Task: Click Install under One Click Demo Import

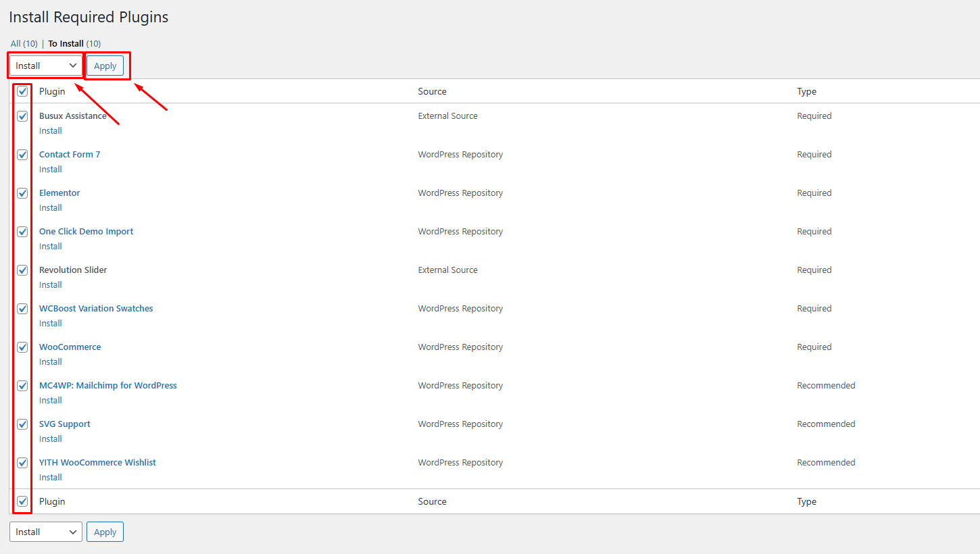Action: 51,247
